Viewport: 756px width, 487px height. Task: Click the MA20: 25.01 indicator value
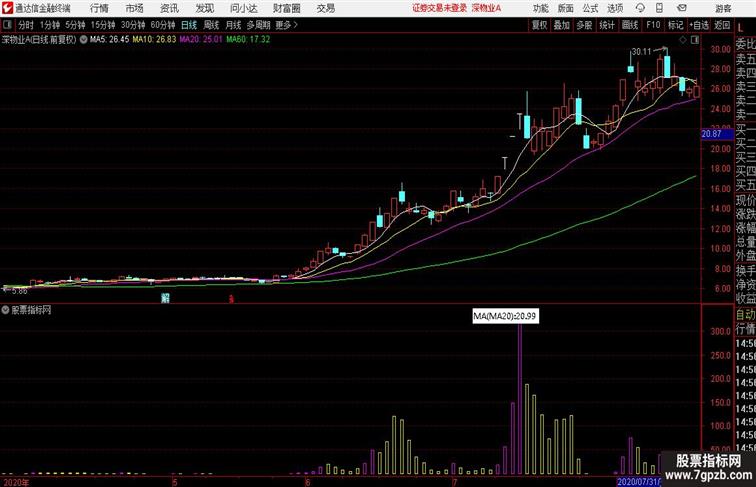click(x=201, y=40)
